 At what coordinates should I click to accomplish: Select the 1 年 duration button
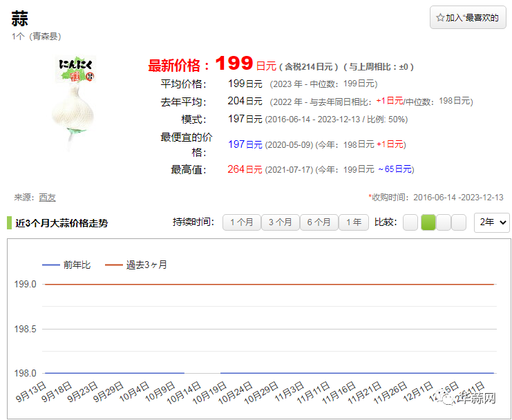[354, 222]
